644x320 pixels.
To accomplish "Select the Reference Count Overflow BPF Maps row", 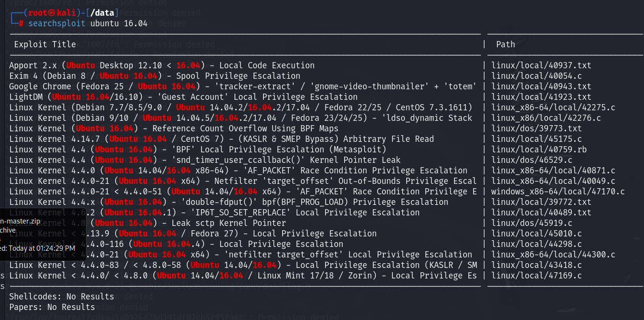I will 174,128.
